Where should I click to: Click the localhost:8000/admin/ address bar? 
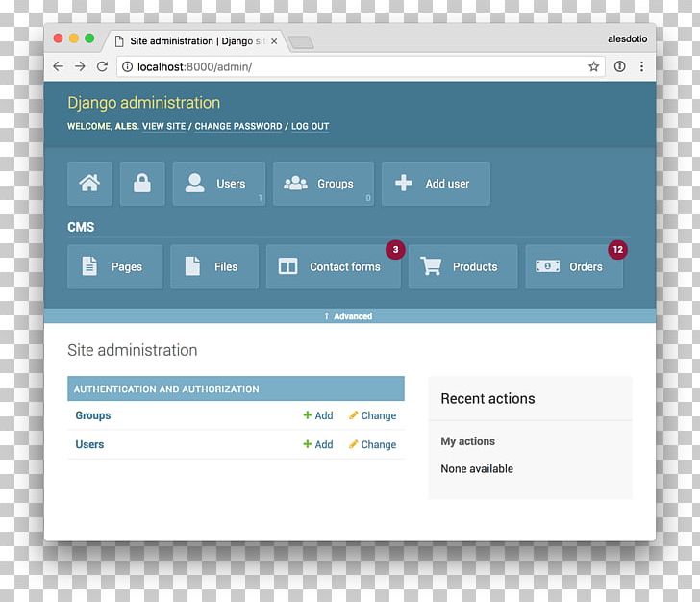[x=361, y=66]
